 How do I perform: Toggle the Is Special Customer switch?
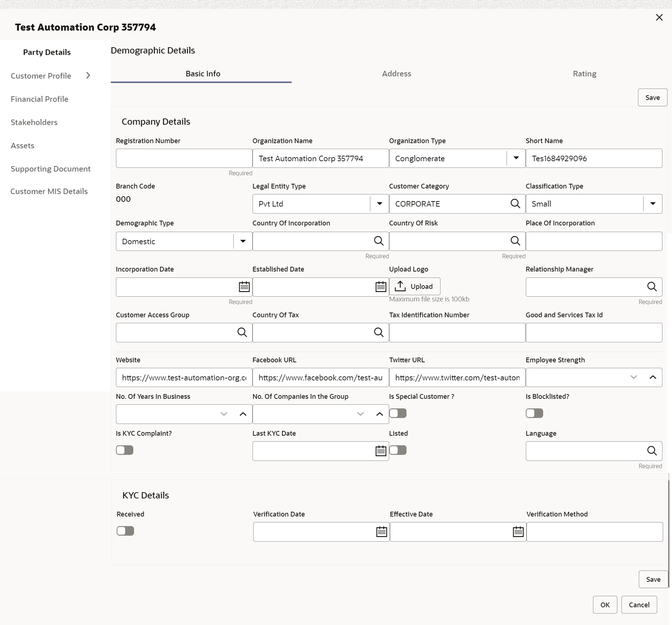tap(398, 413)
